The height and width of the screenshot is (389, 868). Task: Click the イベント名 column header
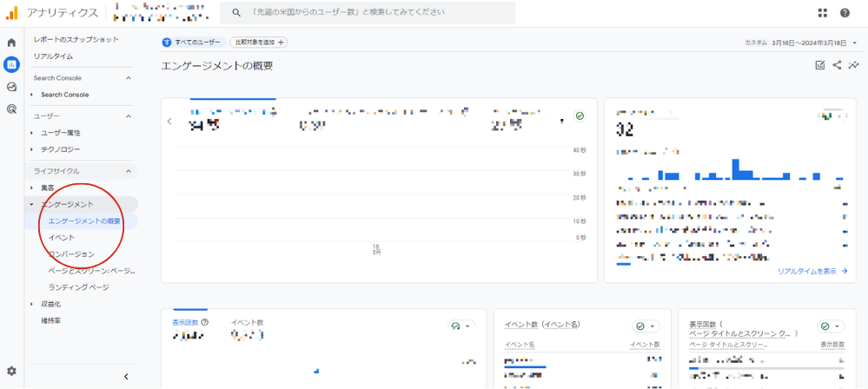click(520, 345)
